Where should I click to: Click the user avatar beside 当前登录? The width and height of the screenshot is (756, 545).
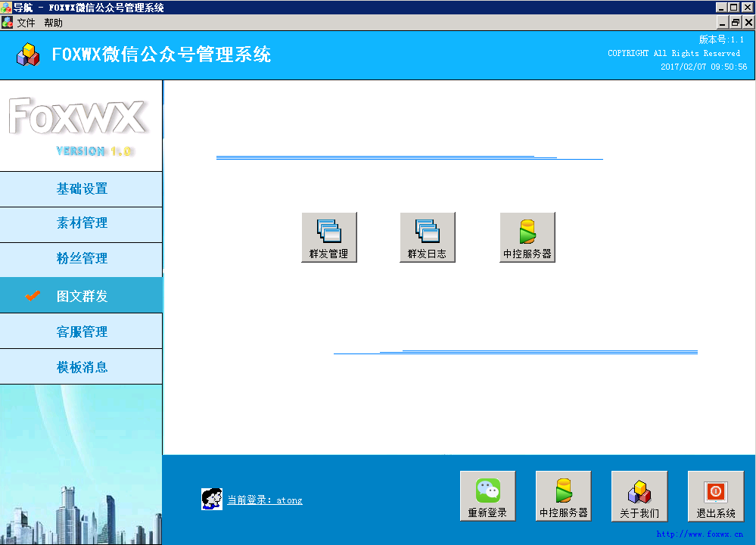pyautogui.click(x=212, y=499)
